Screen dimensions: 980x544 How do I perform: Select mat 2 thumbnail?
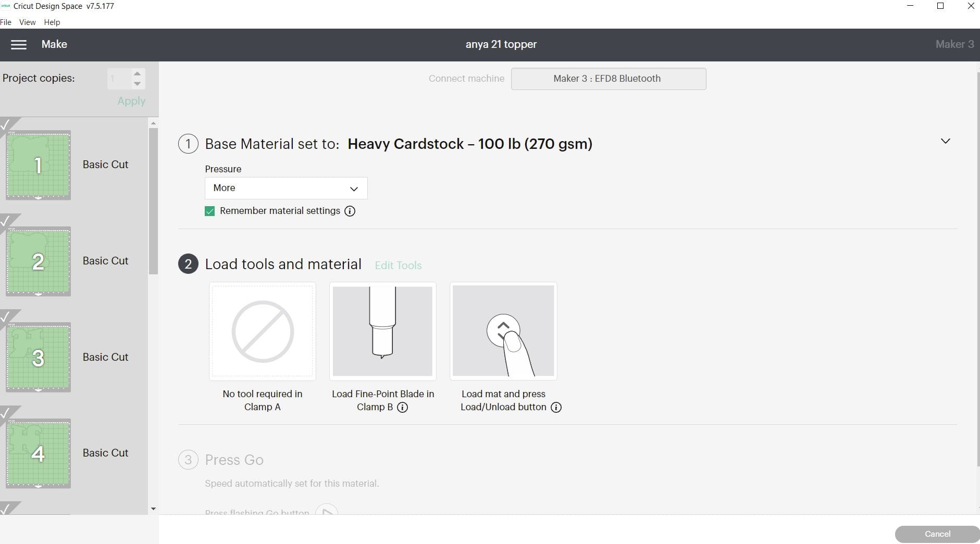pyautogui.click(x=38, y=261)
